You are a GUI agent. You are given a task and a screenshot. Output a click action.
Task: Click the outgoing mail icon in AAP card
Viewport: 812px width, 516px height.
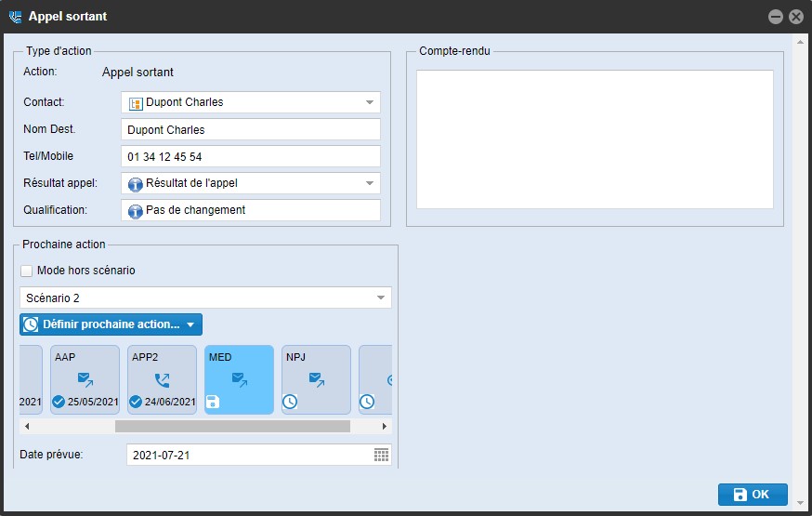click(85, 379)
